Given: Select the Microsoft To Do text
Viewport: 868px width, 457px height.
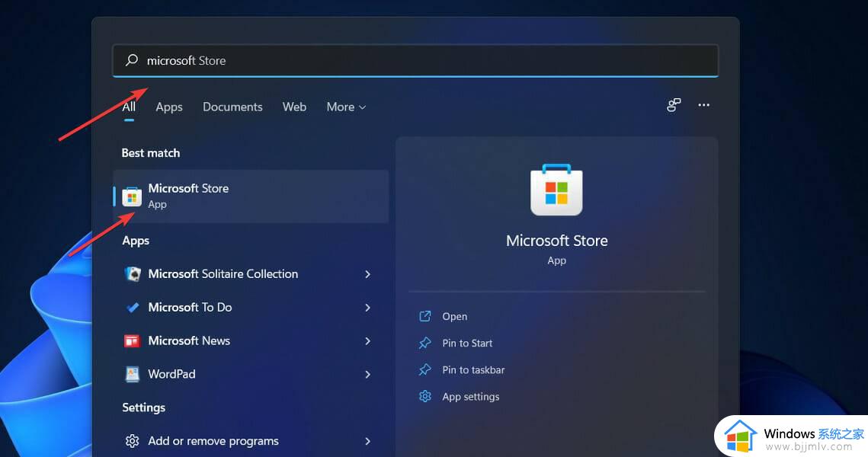Looking at the screenshot, I should point(190,307).
